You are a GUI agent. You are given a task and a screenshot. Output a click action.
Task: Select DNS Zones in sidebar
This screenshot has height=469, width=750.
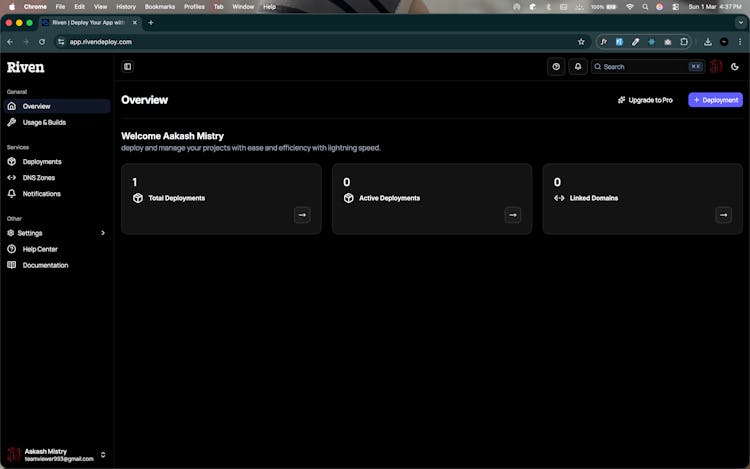point(38,177)
